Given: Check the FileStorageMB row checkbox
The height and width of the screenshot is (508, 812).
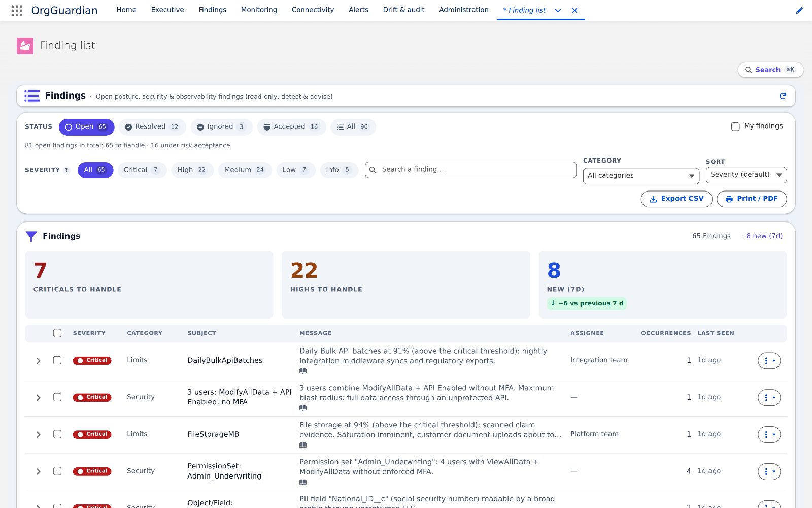Looking at the screenshot, I should pos(57,434).
